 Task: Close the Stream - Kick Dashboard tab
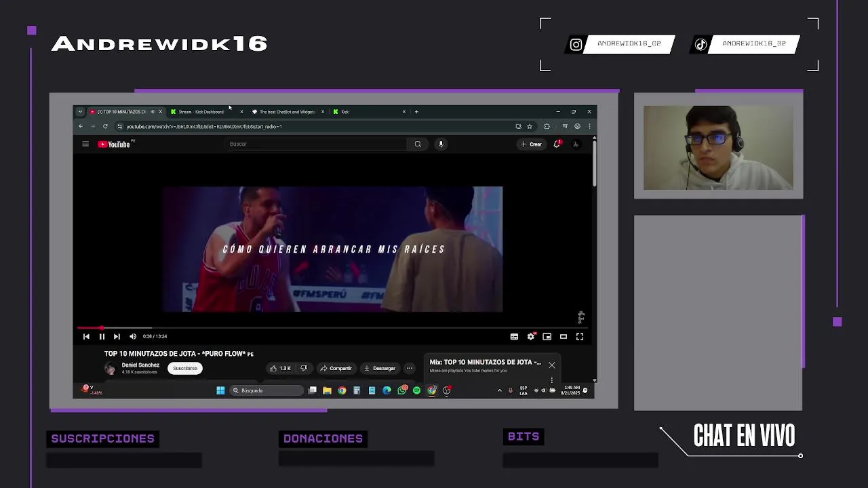click(x=241, y=112)
